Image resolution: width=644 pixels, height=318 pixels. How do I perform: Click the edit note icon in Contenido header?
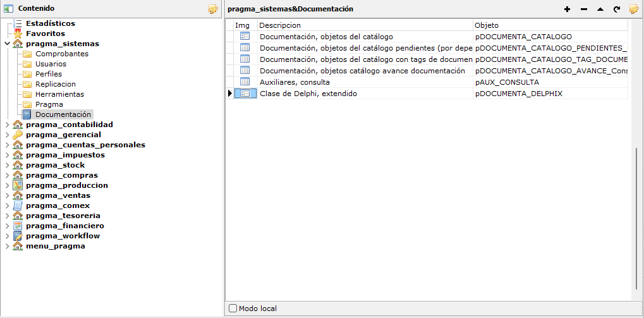[x=213, y=9]
